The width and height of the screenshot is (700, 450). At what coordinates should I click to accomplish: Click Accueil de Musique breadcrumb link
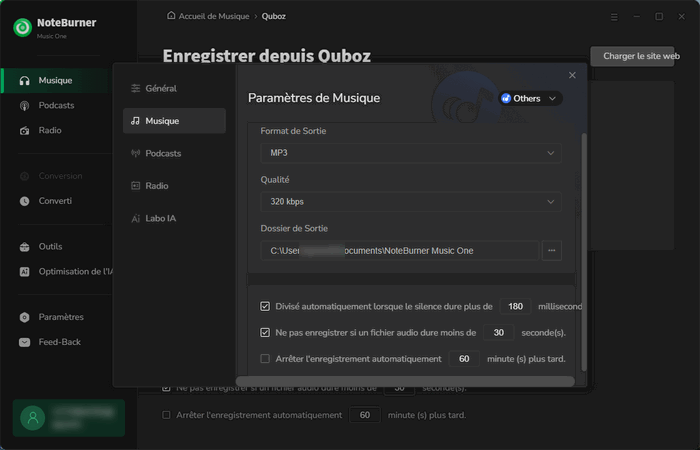point(214,16)
